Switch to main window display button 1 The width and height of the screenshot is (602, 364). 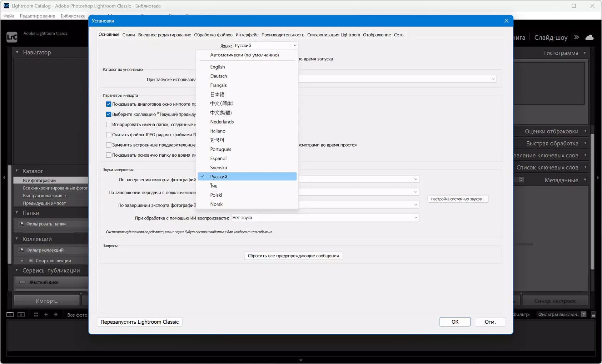[x=10, y=314]
